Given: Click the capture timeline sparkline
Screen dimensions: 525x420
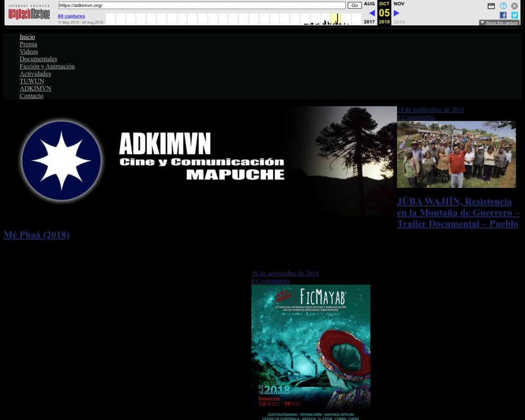Looking at the screenshot, I should pyautogui.click(x=233, y=19).
